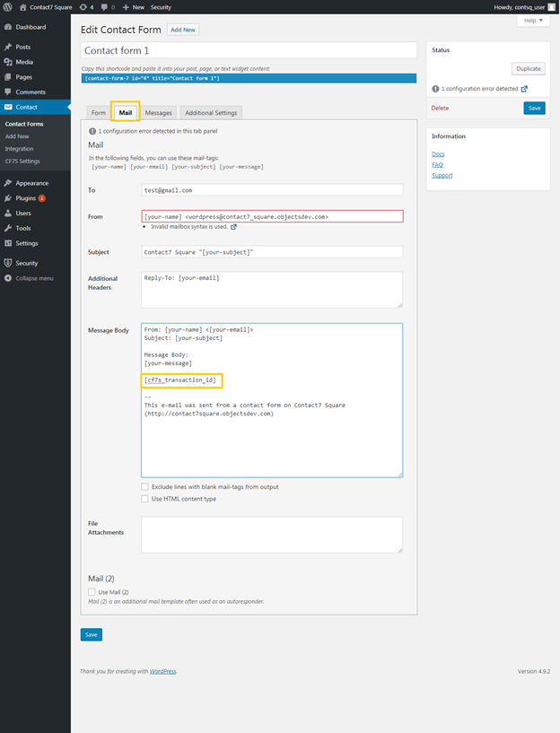Delete this contact form
Screen dimensions: 560x733
pyautogui.click(x=440, y=108)
